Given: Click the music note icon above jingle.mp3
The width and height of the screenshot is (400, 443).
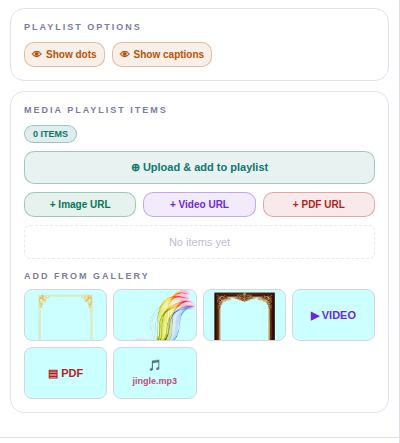Looking at the screenshot, I should pyautogui.click(x=155, y=365).
